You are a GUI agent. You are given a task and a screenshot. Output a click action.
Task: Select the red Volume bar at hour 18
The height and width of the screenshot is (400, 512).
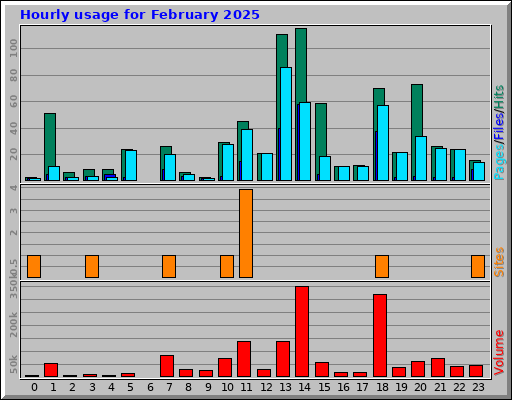[380, 335]
